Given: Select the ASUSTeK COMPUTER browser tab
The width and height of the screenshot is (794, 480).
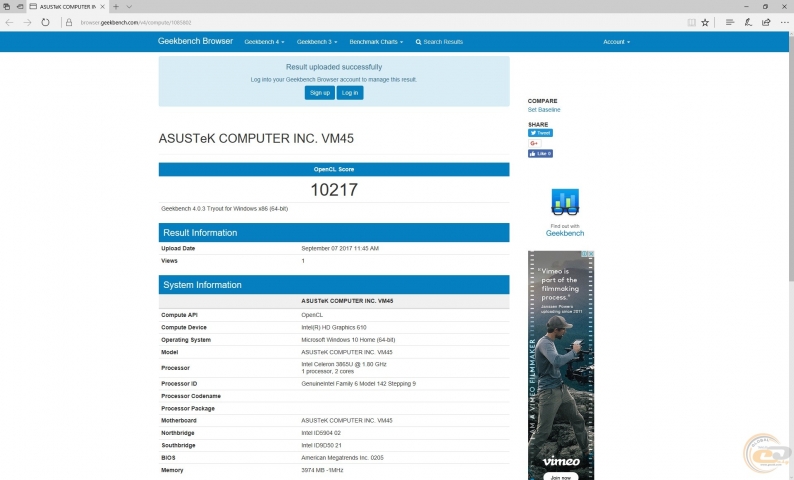Looking at the screenshot, I should point(67,7).
